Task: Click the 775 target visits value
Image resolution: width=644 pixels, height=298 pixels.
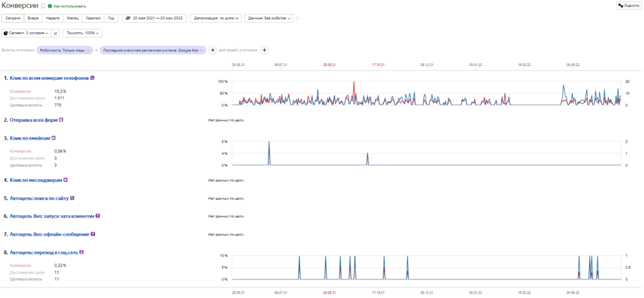Action: click(58, 105)
